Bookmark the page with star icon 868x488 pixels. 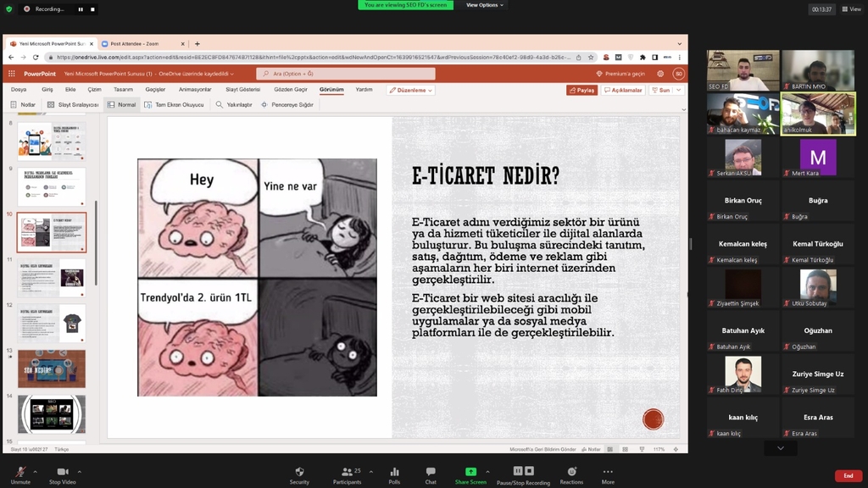pyautogui.click(x=591, y=57)
